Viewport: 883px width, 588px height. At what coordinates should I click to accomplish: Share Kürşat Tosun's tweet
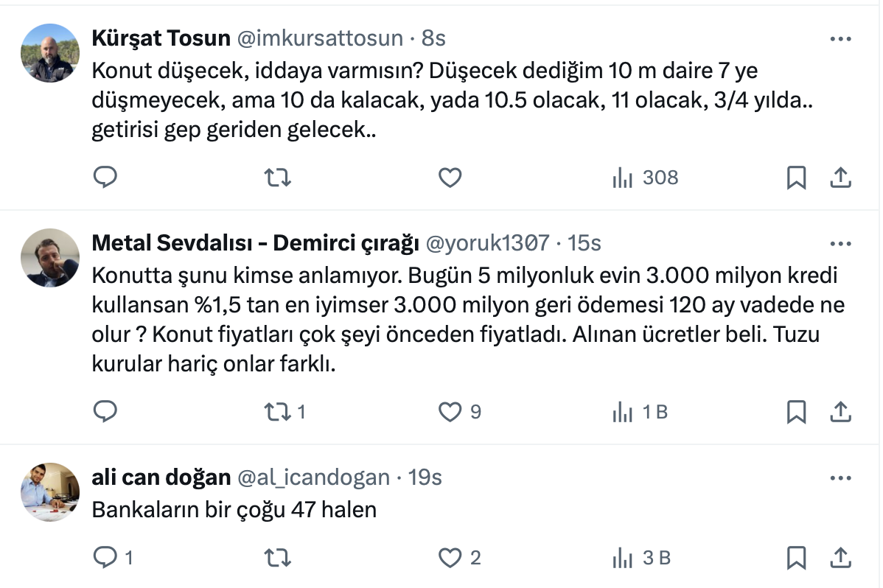[841, 178]
